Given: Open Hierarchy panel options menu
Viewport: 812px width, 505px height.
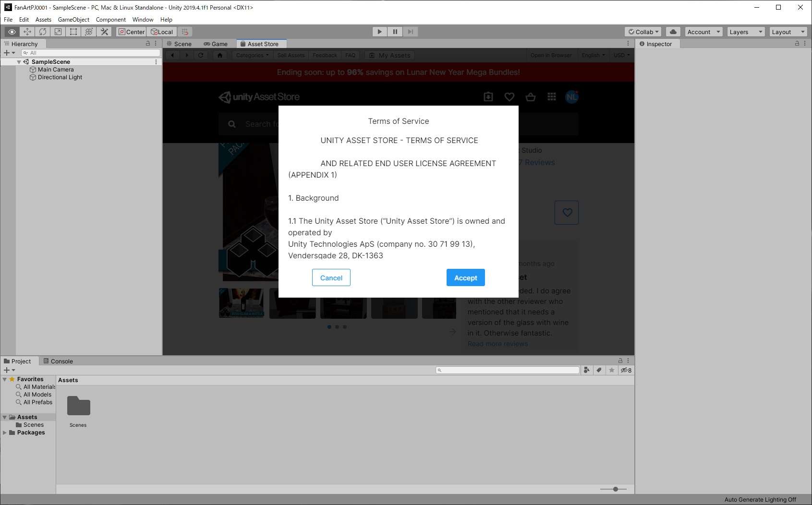Looking at the screenshot, I should [x=156, y=43].
